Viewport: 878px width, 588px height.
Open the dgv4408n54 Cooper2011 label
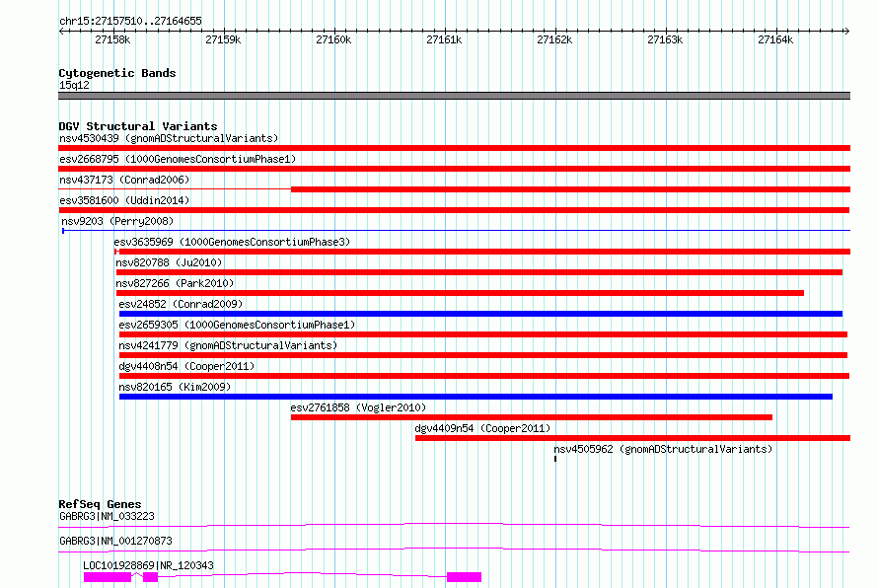coord(186,366)
